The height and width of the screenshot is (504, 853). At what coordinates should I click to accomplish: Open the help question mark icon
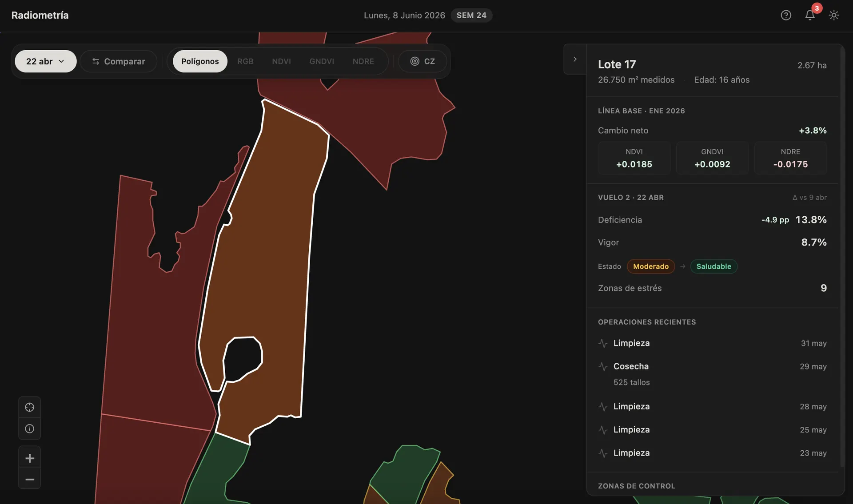coord(786,15)
